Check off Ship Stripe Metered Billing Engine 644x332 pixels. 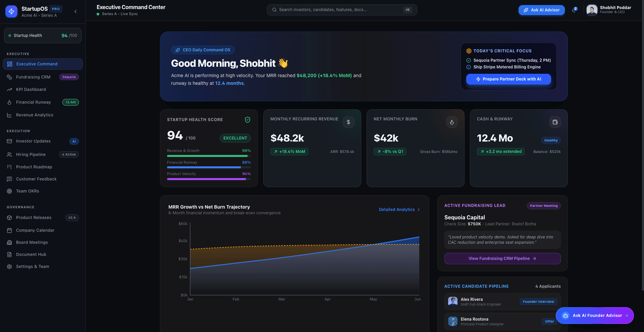pyautogui.click(x=469, y=67)
